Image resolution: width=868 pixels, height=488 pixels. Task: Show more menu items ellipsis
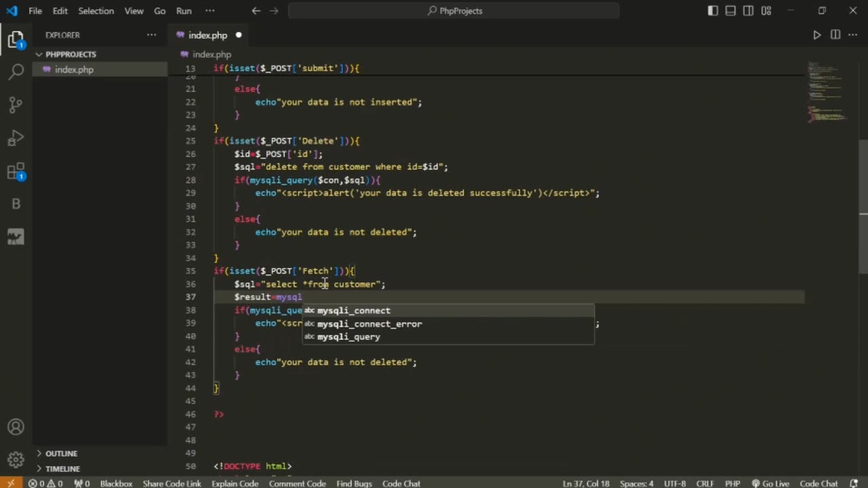(x=210, y=11)
